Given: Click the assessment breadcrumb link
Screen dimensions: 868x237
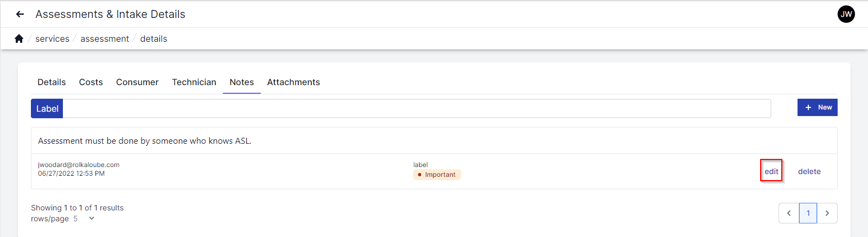Looking at the screenshot, I should pyautogui.click(x=105, y=39).
